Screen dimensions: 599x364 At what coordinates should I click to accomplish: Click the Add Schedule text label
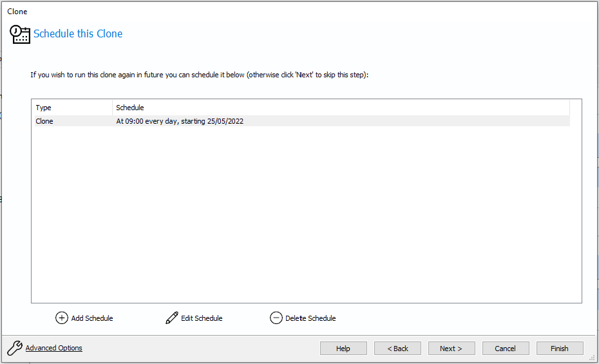pyautogui.click(x=92, y=318)
